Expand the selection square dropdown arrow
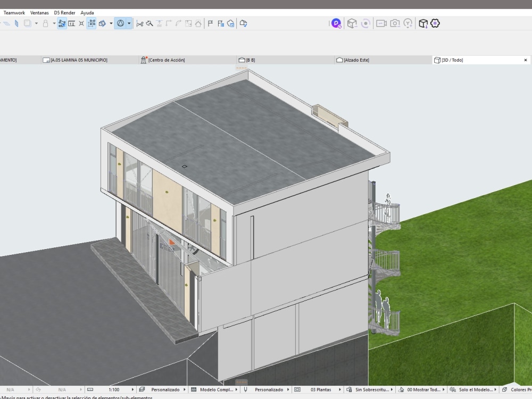 coord(36,23)
